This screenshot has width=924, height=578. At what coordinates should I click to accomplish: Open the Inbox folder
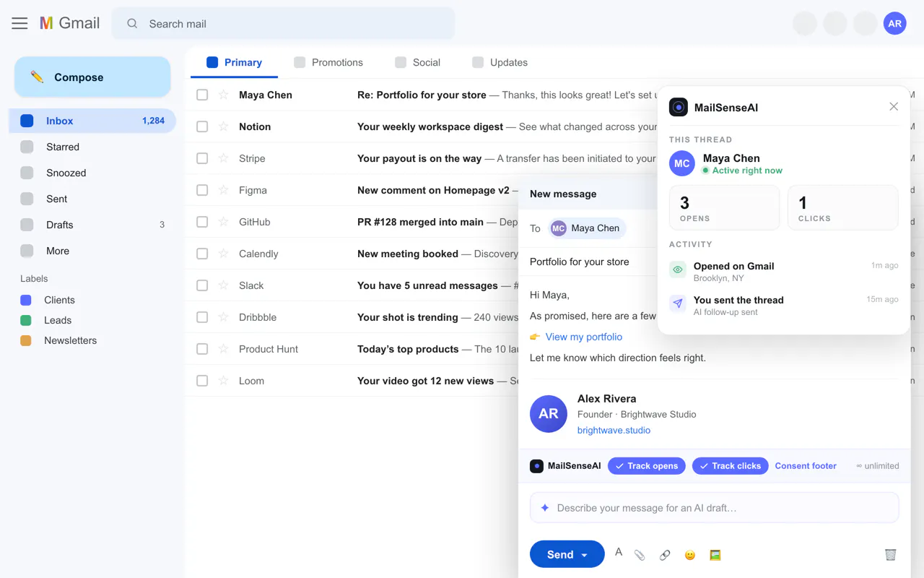(92, 121)
